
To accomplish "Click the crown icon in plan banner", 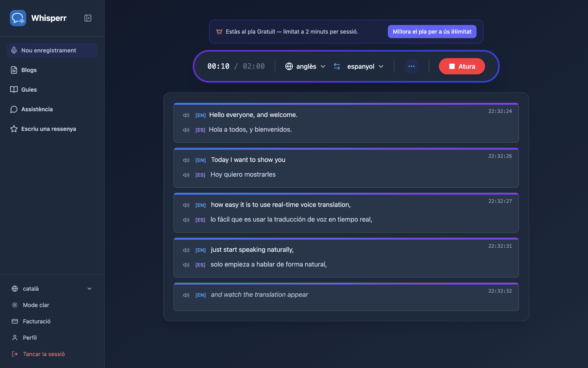I will tap(219, 32).
